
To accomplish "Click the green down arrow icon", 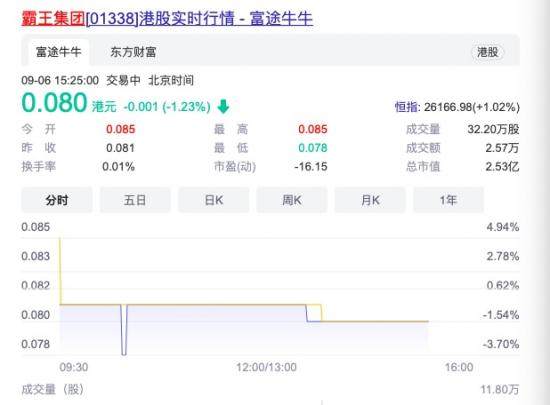I will coord(223,106).
